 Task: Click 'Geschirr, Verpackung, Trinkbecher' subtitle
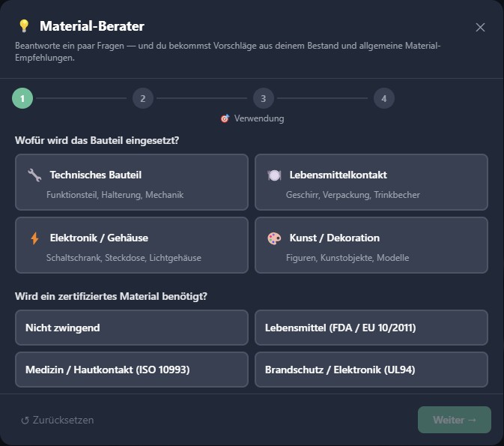[353, 195]
